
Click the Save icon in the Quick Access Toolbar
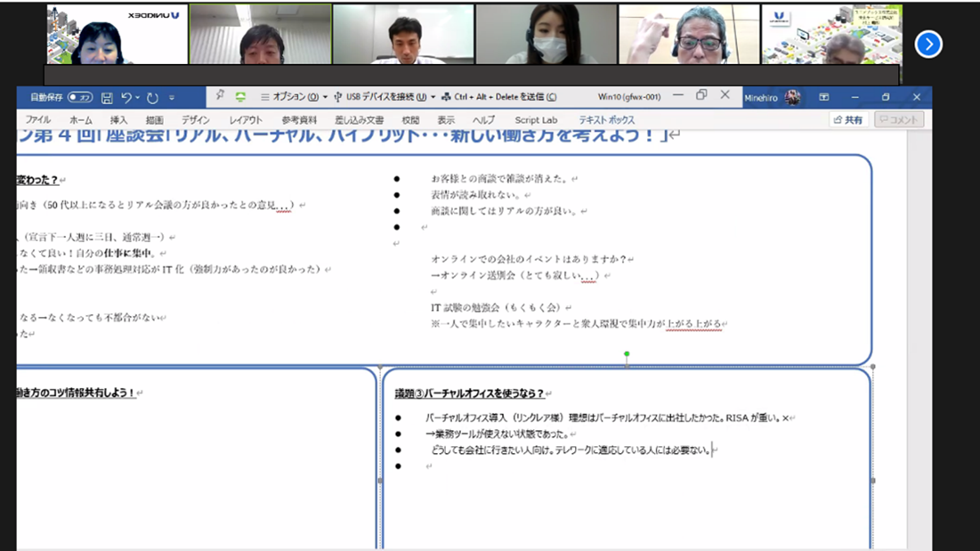tap(107, 97)
